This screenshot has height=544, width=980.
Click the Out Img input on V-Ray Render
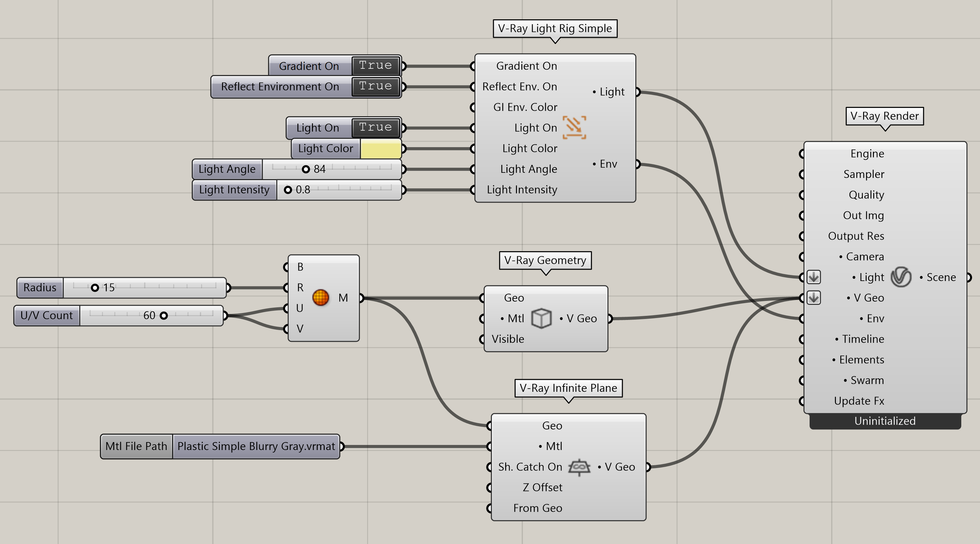(863, 215)
